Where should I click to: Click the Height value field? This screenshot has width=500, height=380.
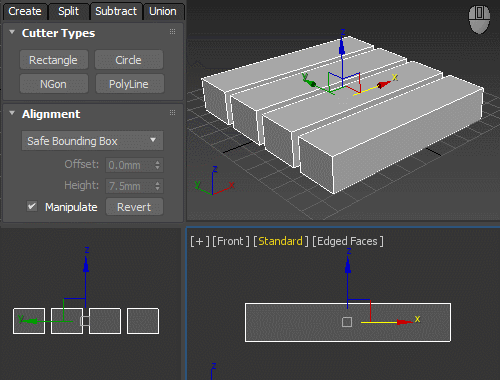coord(129,186)
